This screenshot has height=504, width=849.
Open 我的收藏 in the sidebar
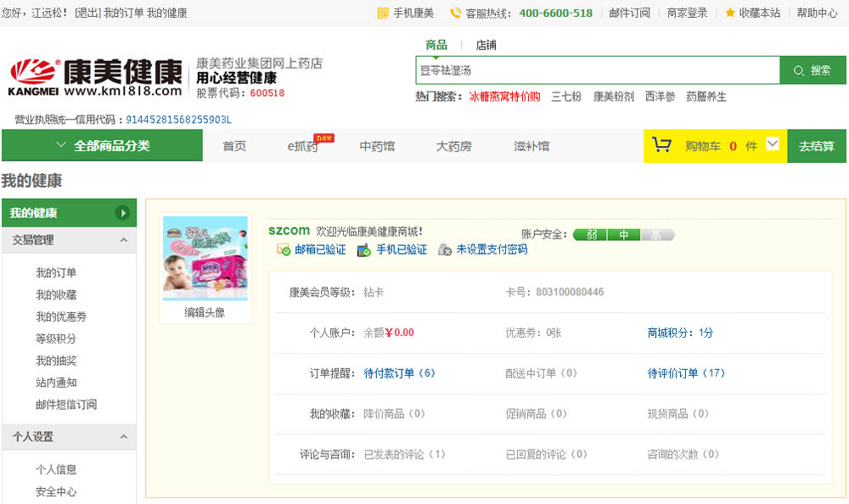56,294
